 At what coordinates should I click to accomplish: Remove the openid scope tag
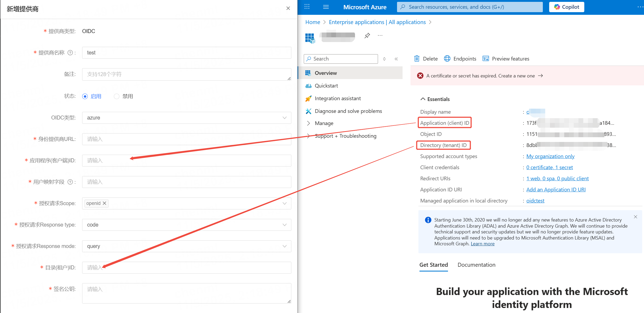click(x=104, y=203)
